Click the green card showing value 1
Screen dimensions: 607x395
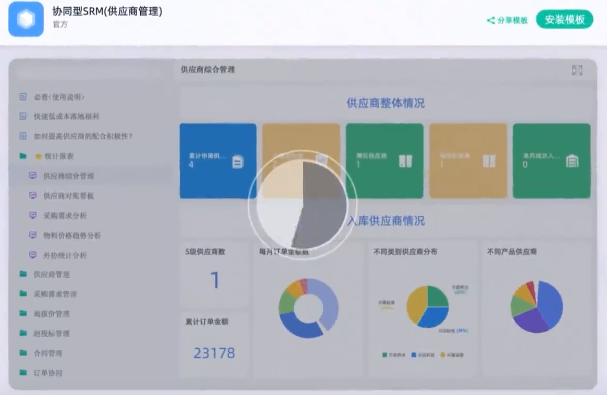point(384,161)
